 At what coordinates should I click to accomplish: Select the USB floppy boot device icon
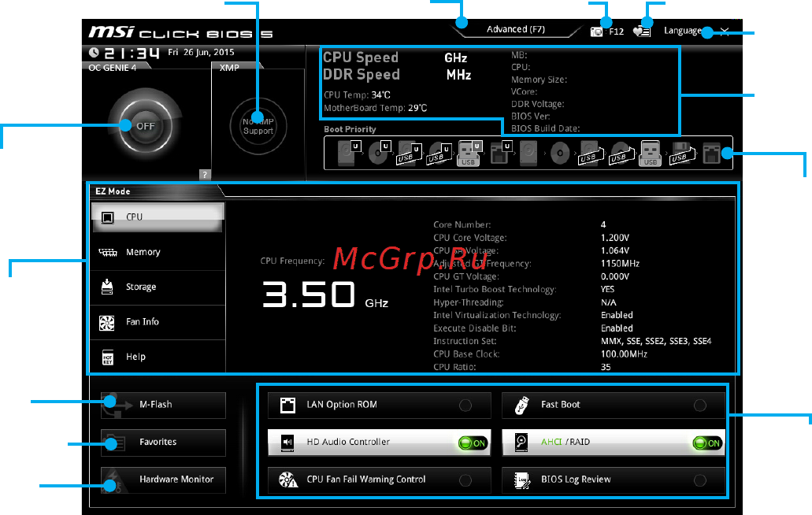tap(681, 154)
